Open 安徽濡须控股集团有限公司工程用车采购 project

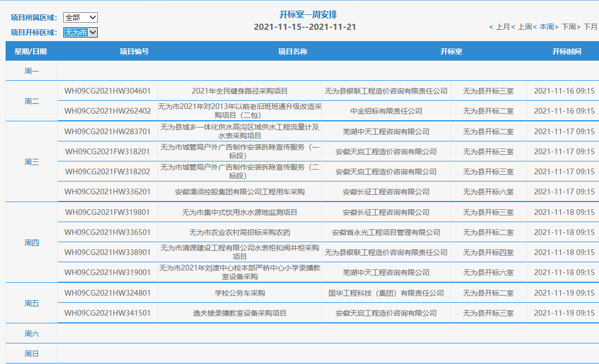click(240, 192)
